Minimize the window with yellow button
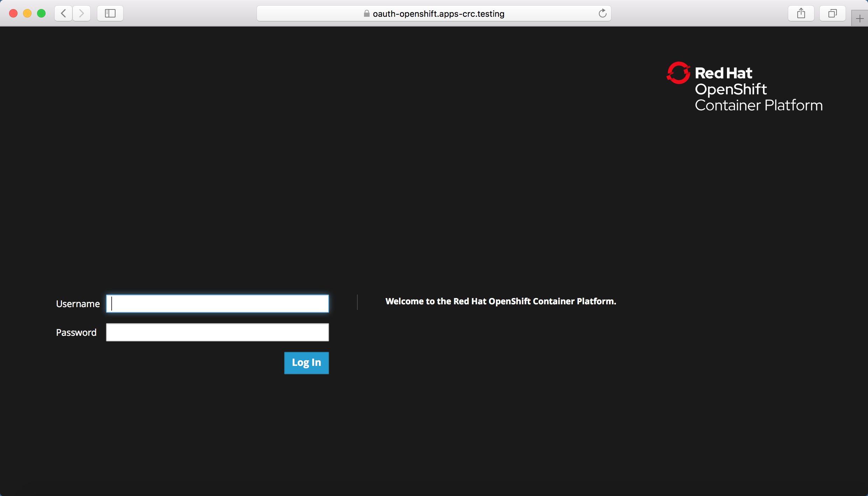Image resolution: width=868 pixels, height=496 pixels. coord(27,13)
